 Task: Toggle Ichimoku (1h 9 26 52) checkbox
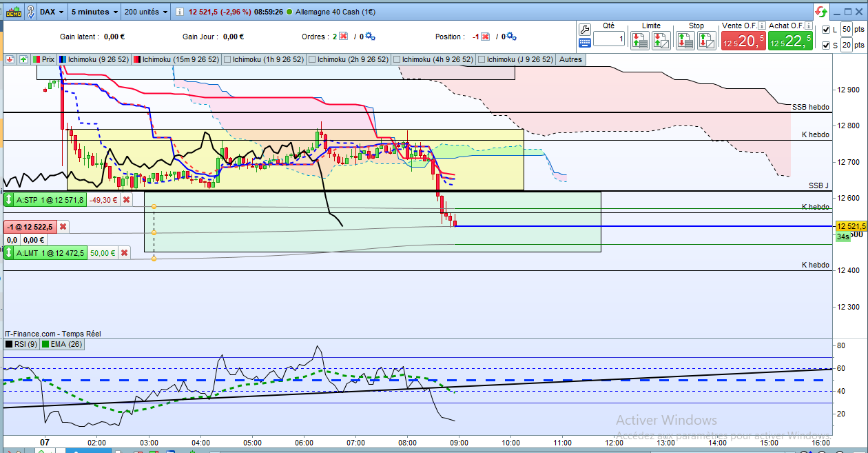[228, 59]
